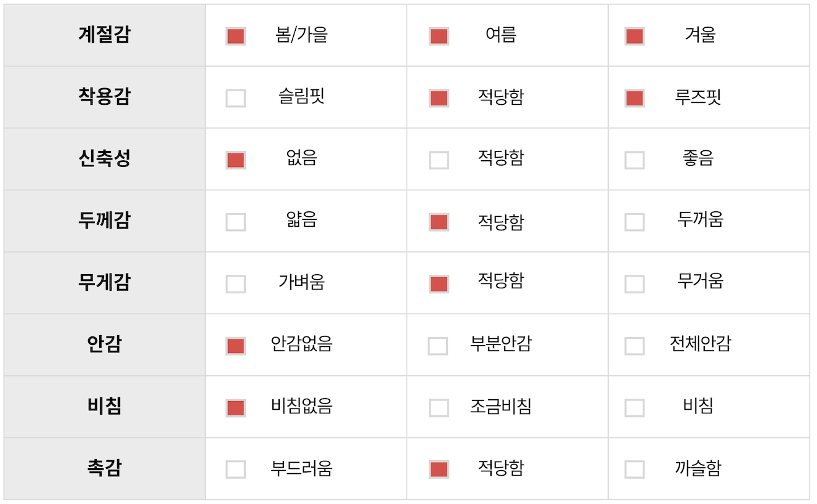Toggle the 루즈핏 checkbox
The image size is (817, 504).
point(634,98)
